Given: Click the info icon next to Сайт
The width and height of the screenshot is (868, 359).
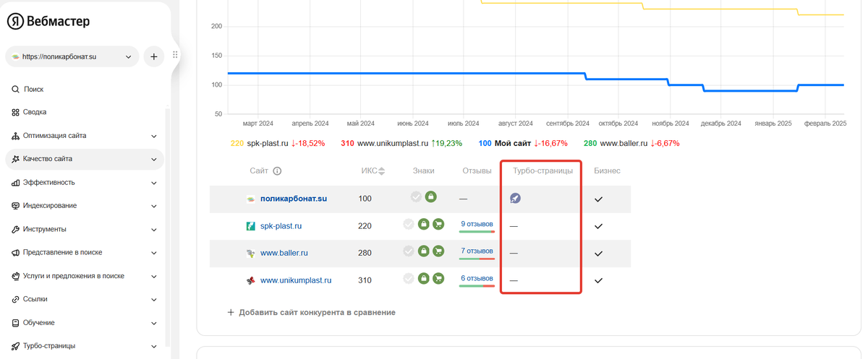Looking at the screenshot, I should pyautogui.click(x=277, y=171).
